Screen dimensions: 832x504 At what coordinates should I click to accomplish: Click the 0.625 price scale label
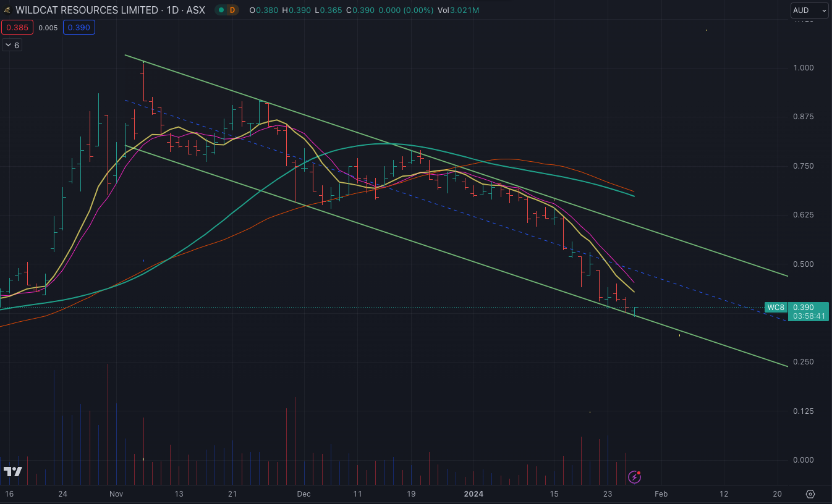[804, 215]
